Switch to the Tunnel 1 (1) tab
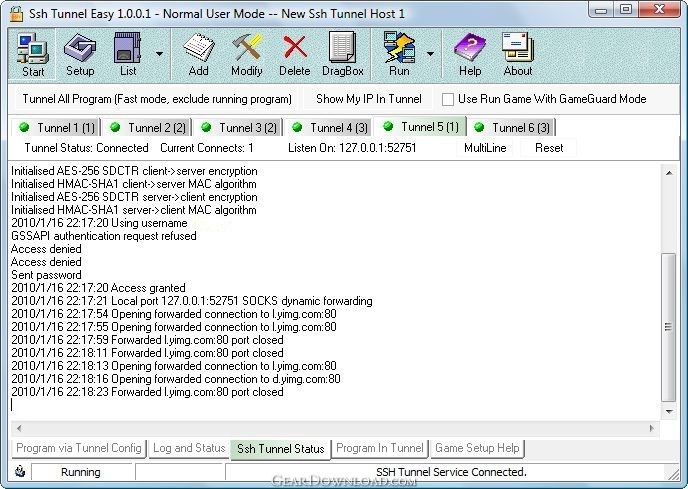This screenshot has height=489, width=688. coord(57,128)
